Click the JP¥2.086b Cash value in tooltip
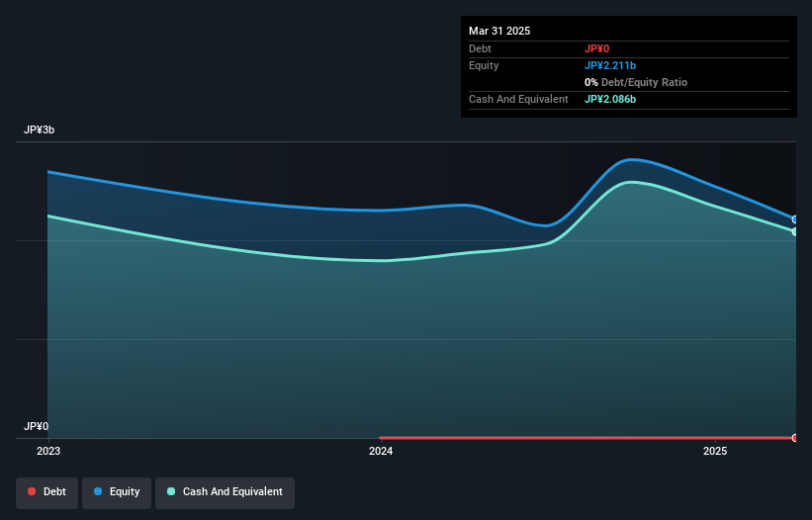The width and height of the screenshot is (812, 520). coord(610,99)
